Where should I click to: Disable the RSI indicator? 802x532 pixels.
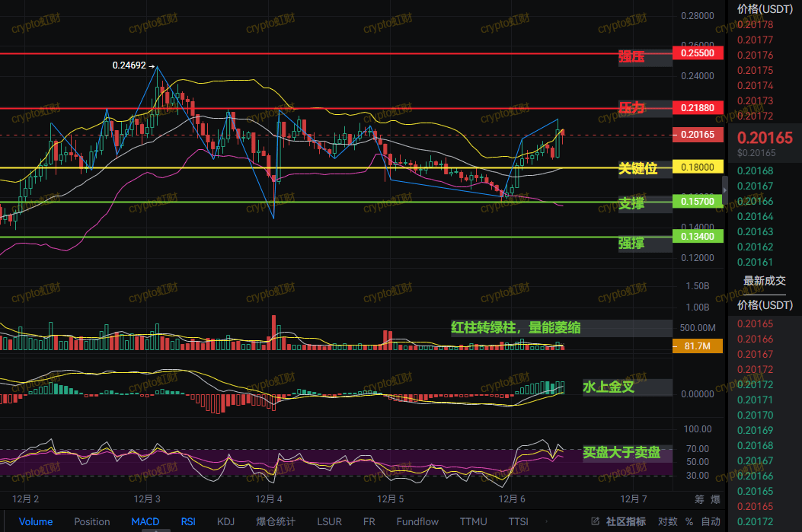(x=188, y=521)
